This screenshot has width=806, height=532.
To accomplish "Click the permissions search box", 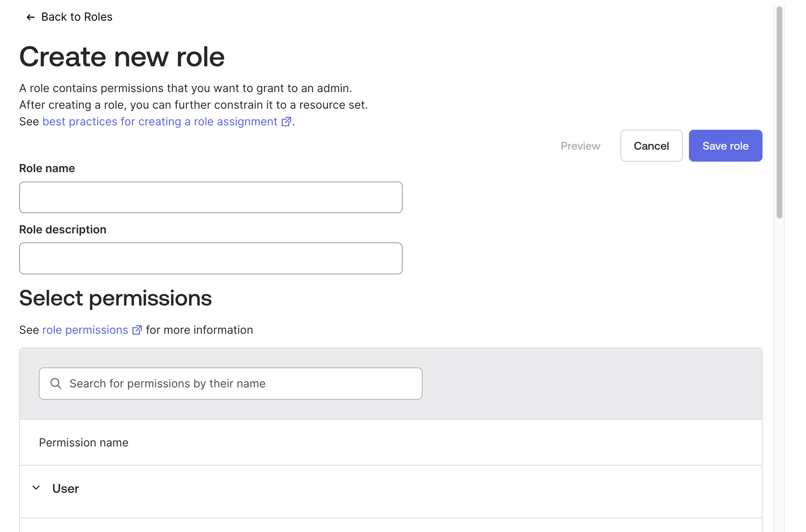I will 230,383.
